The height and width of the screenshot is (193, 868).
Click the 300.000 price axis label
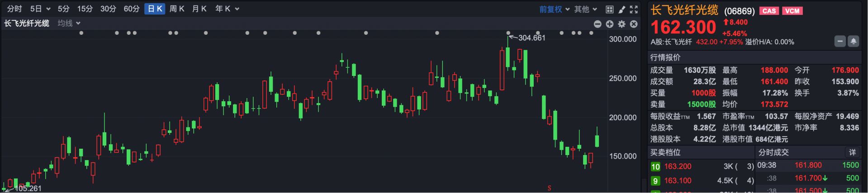(623, 39)
